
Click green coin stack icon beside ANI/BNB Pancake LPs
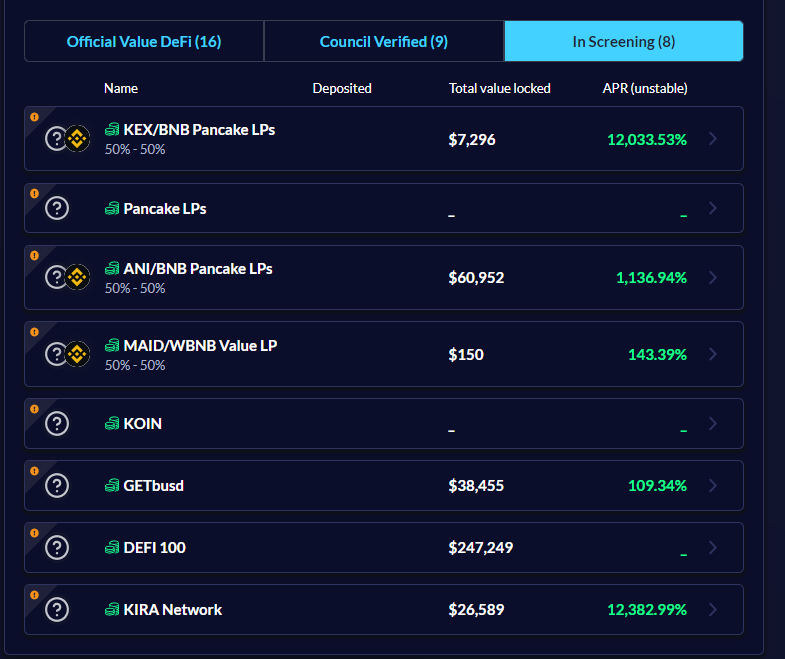tap(112, 268)
